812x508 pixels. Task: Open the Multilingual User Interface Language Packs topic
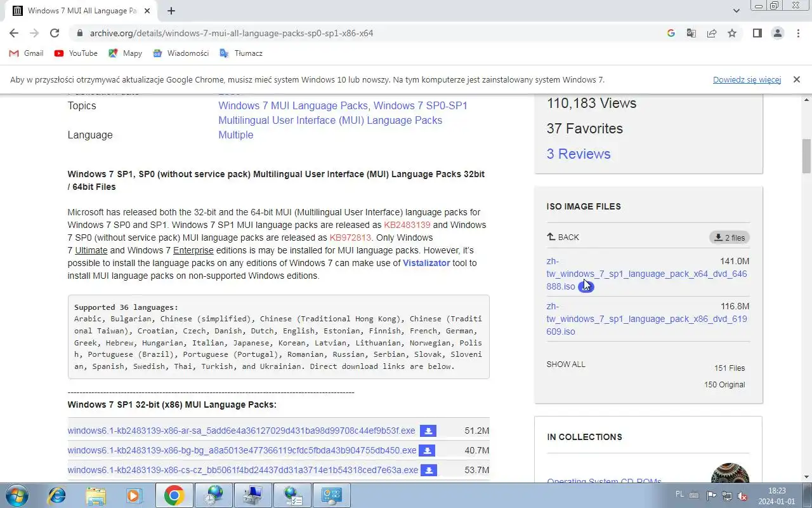pyautogui.click(x=330, y=120)
